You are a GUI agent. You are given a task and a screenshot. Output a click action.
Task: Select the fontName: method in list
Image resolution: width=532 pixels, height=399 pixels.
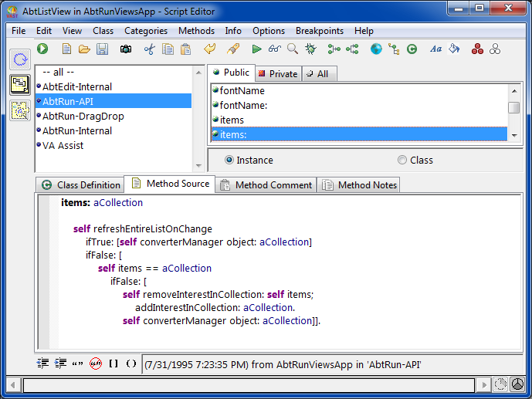pyautogui.click(x=244, y=105)
